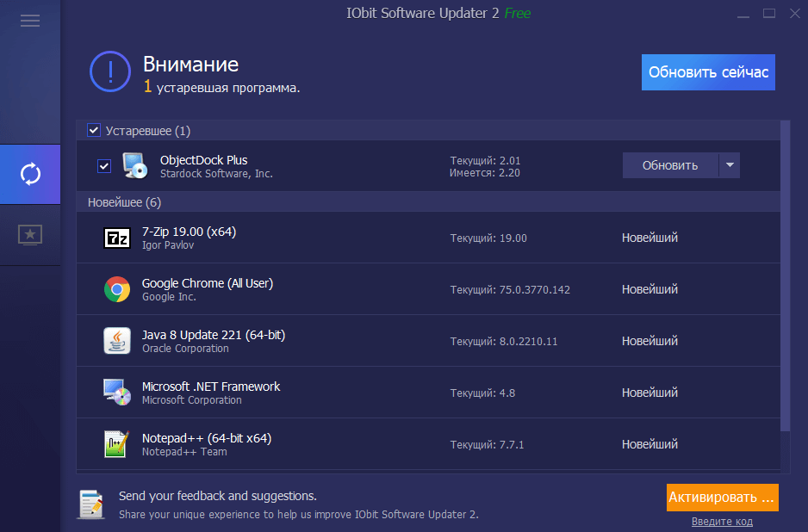Click the Microsoft .NET Framework icon
The image size is (808, 532).
pos(116,393)
